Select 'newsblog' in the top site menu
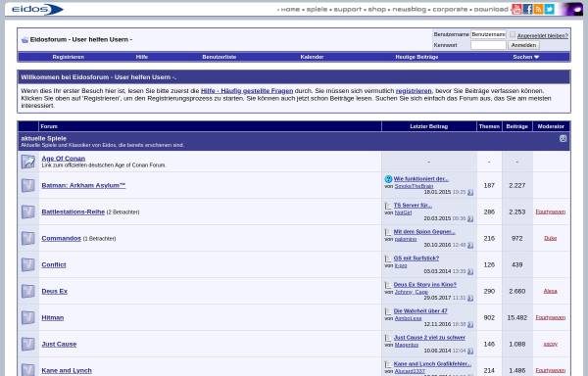 (409, 9)
